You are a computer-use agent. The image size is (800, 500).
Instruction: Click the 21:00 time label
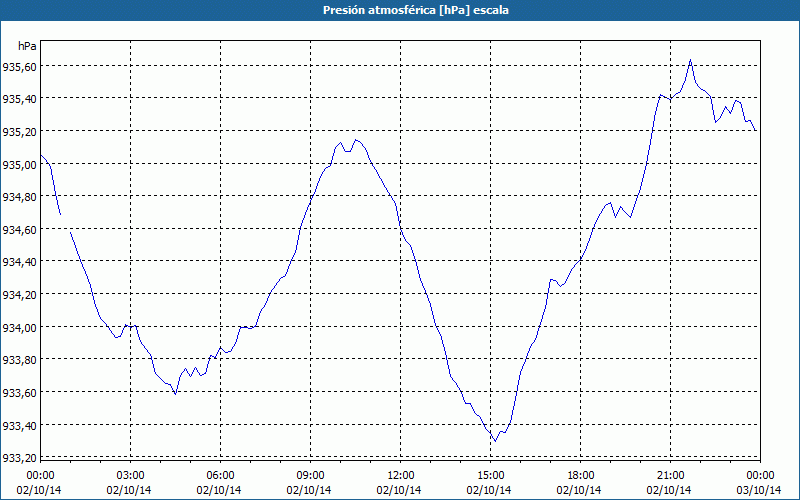[671, 476]
